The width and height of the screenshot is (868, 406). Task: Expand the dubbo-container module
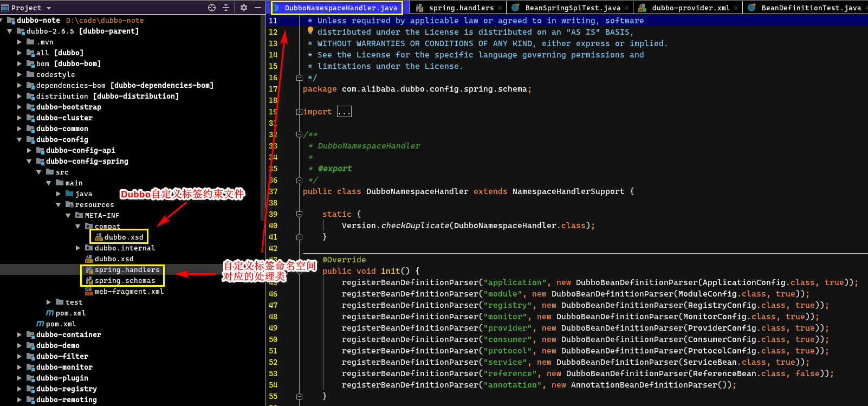point(20,334)
